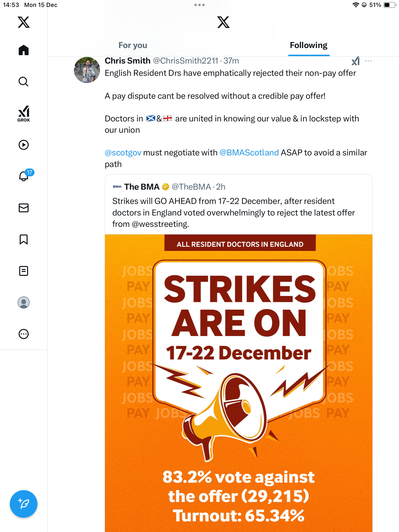Open the Video tab play icon

[x=24, y=145]
